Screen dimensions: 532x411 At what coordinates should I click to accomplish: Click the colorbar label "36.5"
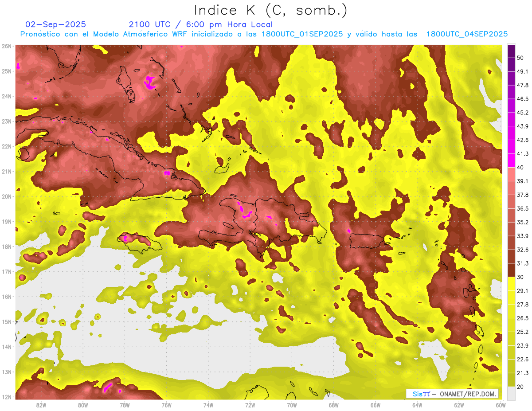523,208
